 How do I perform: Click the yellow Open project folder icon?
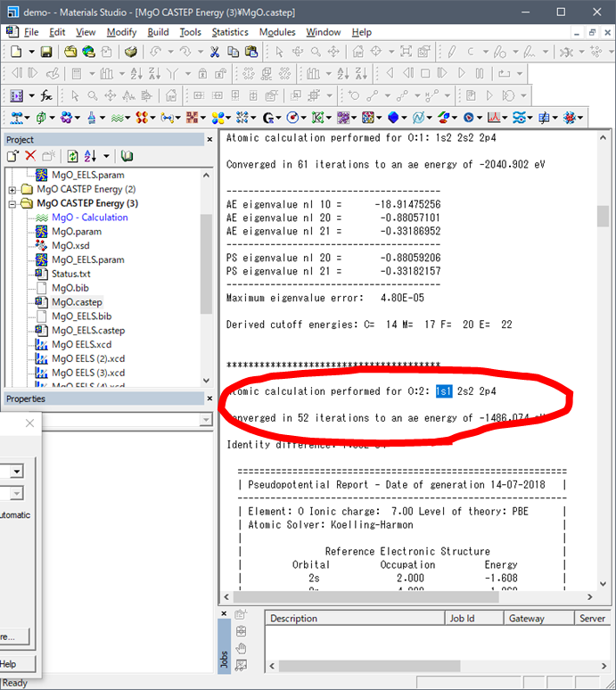(70, 52)
